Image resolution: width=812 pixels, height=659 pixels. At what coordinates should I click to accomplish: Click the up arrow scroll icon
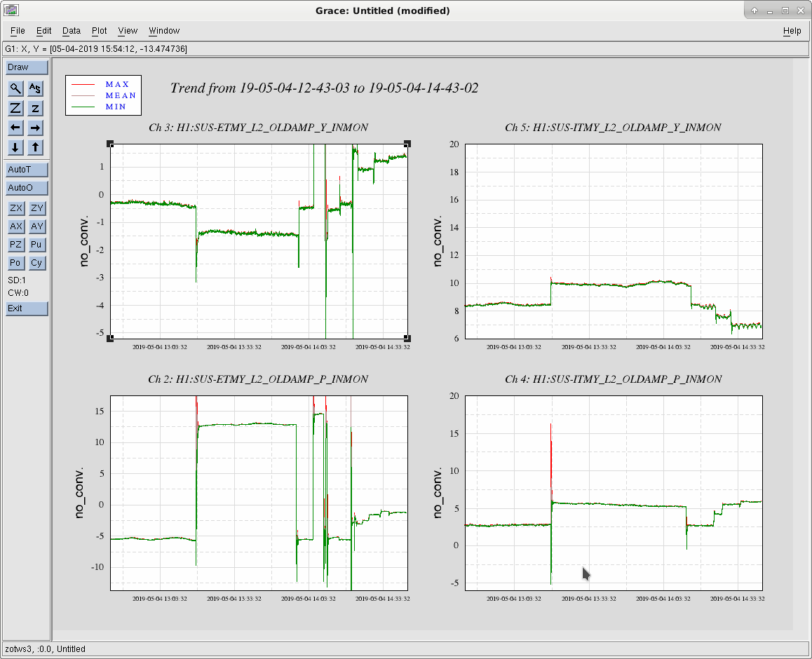[x=35, y=147]
